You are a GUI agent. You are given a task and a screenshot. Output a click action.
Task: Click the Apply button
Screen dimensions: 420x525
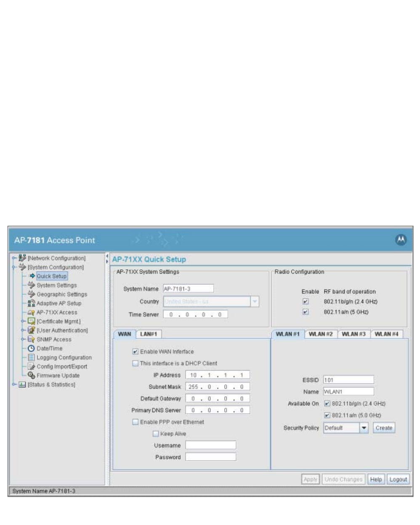311,479
